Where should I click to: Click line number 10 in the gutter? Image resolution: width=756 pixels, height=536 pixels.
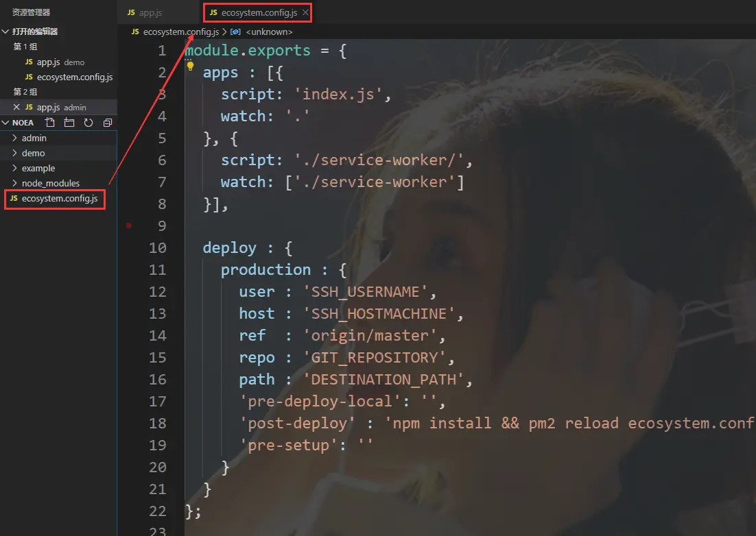click(x=158, y=247)
